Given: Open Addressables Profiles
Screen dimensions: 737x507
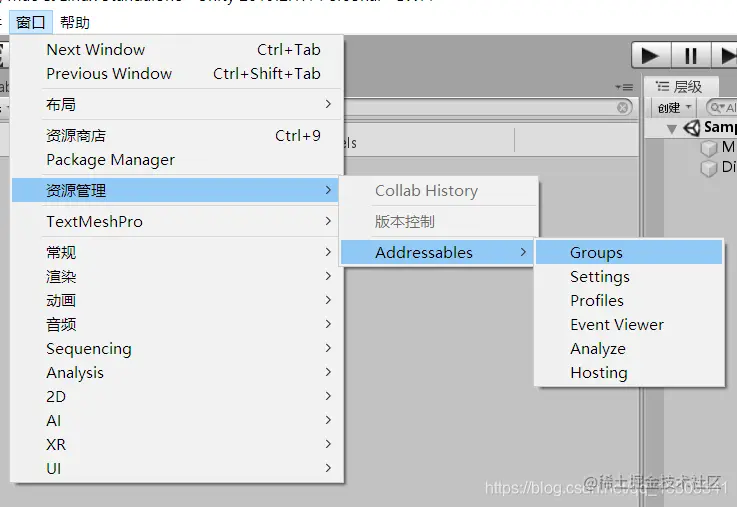Looking at the screenshot, I should click(x=629, y=300).
